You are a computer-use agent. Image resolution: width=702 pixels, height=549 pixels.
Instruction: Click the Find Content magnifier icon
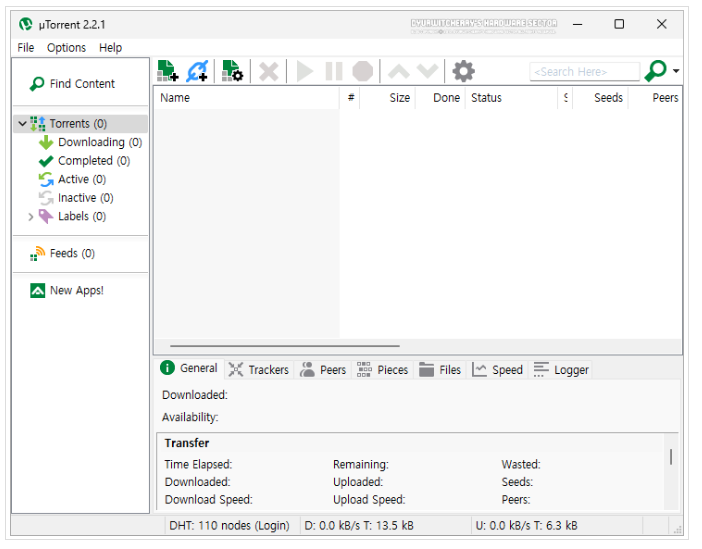[x=37, y=84]
